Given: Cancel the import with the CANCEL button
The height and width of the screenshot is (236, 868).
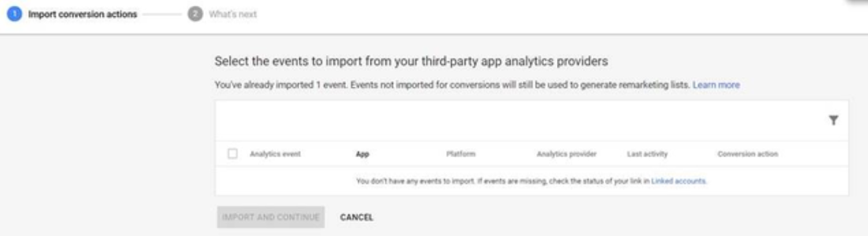Looking at the screenshot, I should point(357,217).
